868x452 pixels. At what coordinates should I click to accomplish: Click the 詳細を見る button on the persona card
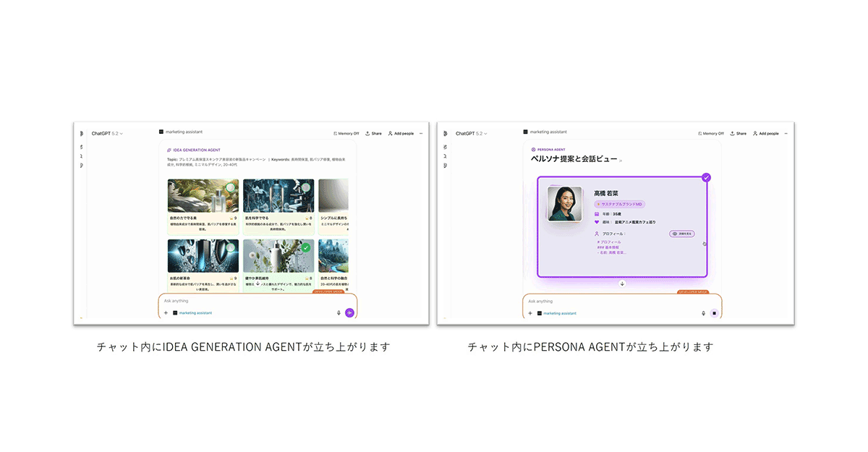(x=682, y=234)
